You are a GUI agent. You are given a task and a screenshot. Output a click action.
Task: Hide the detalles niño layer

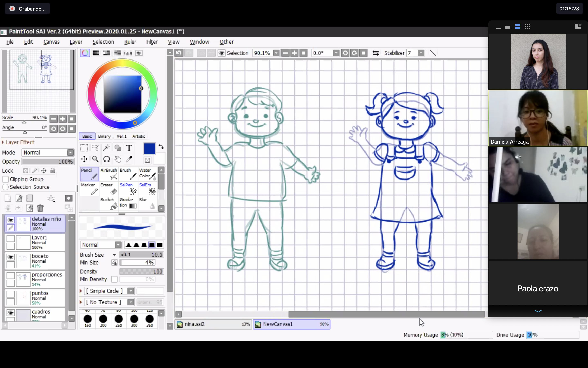(x=10, y=220)
